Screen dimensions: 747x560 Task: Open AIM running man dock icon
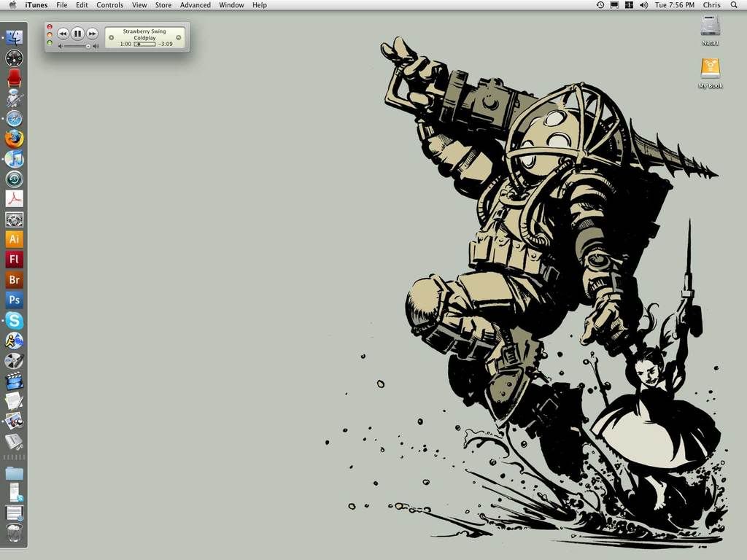click(x=15, y=341)
